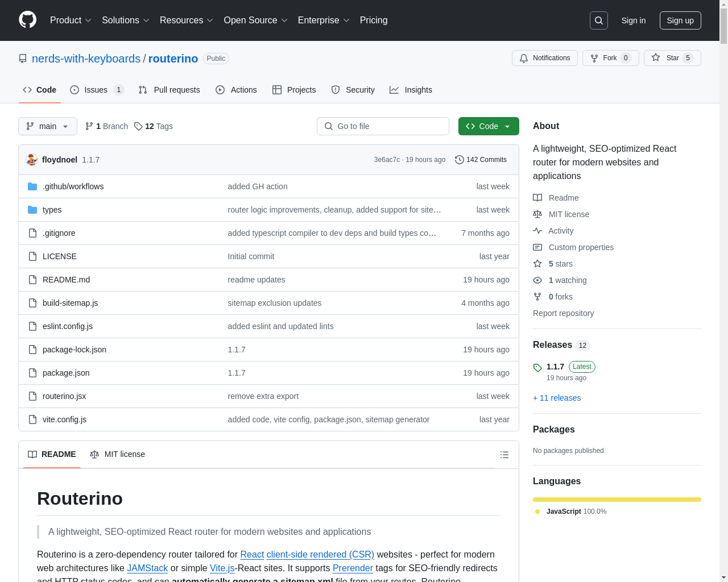This screenshot has height=582, width=728.
Task: Expand the Resources menu
Action: coord(187,20)
